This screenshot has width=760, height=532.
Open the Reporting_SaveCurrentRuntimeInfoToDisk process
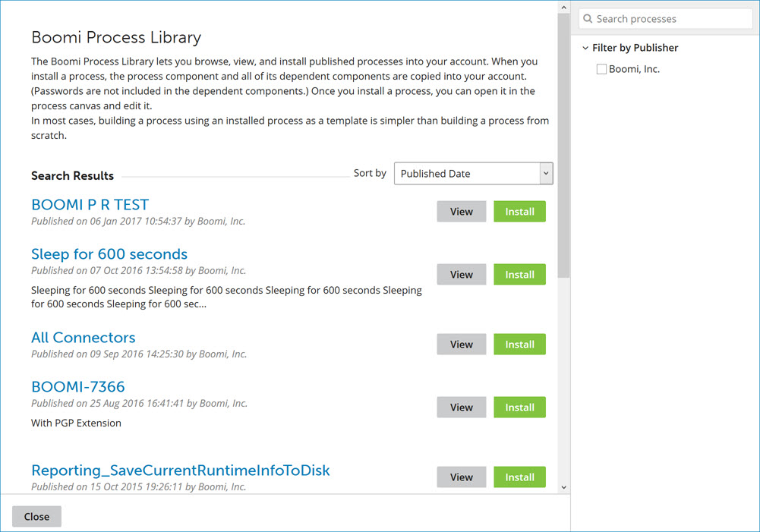point(180,470)
